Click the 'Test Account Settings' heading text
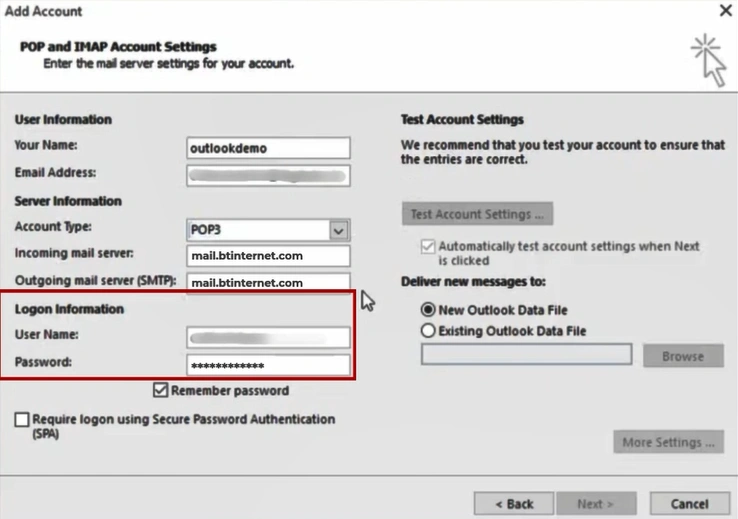 pos(462,120)
